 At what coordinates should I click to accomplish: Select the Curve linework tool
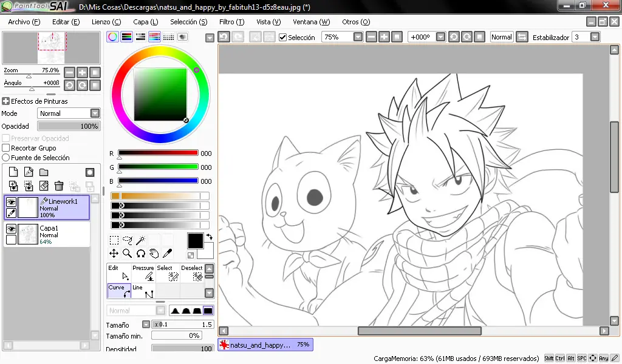click(119, 291)
